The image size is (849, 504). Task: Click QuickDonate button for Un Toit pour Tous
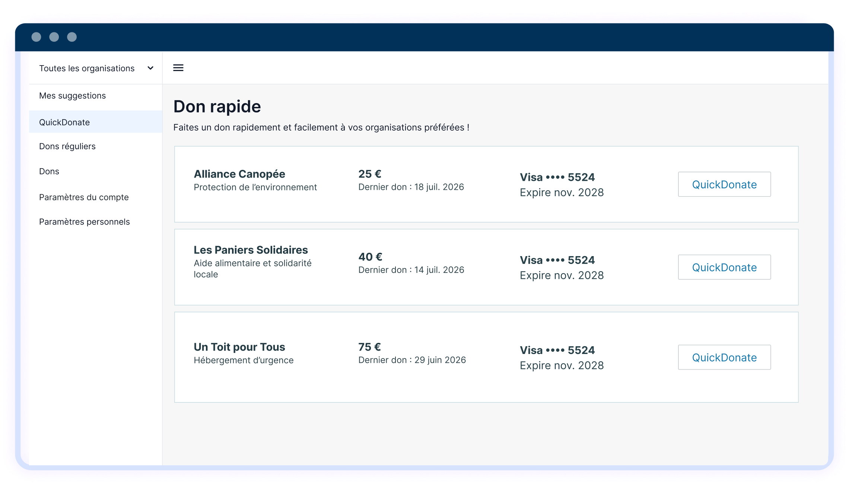(x=724, y=357)
